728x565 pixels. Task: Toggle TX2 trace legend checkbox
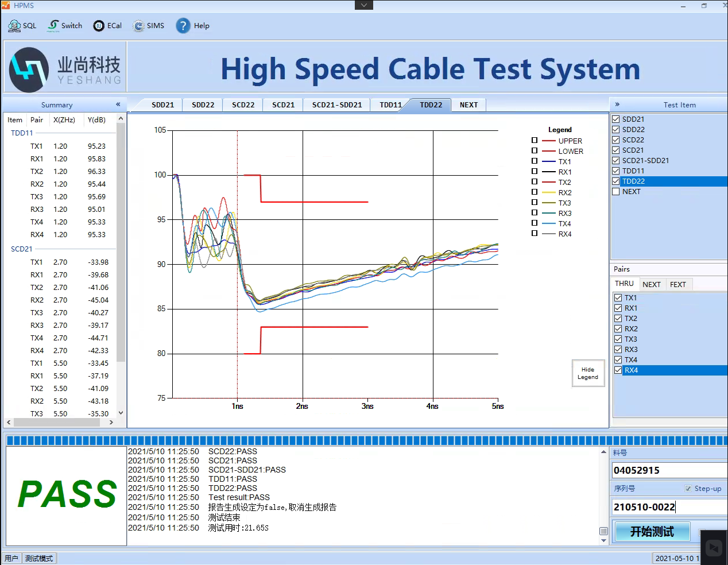(535, 181)
